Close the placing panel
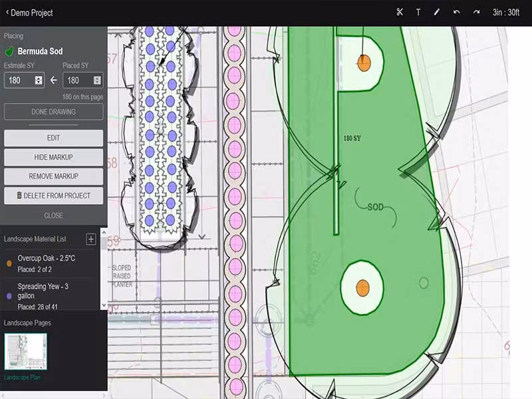532x399 pixels. [53, 215]
